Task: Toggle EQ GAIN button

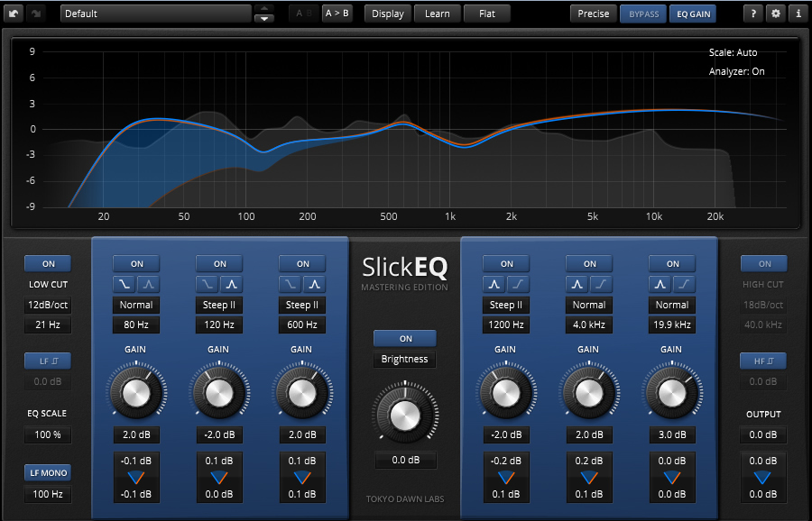Action: (x=694, y=14)
